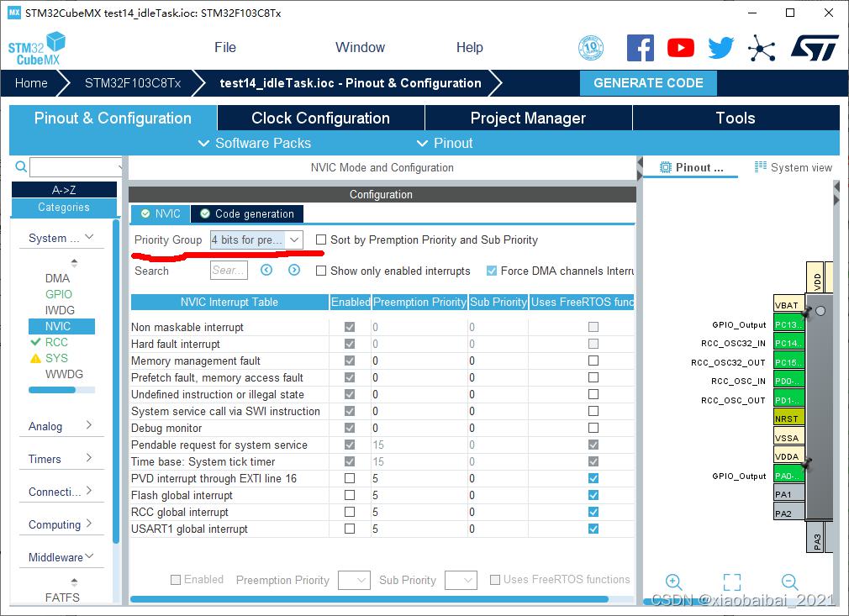Open the Twitter bird icon
The height and width of the screenshot is (616, 849).
point(720,48)
